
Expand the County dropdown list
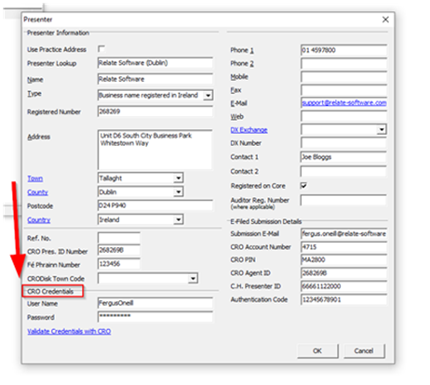pyautogui.click(x=178, y=192)
